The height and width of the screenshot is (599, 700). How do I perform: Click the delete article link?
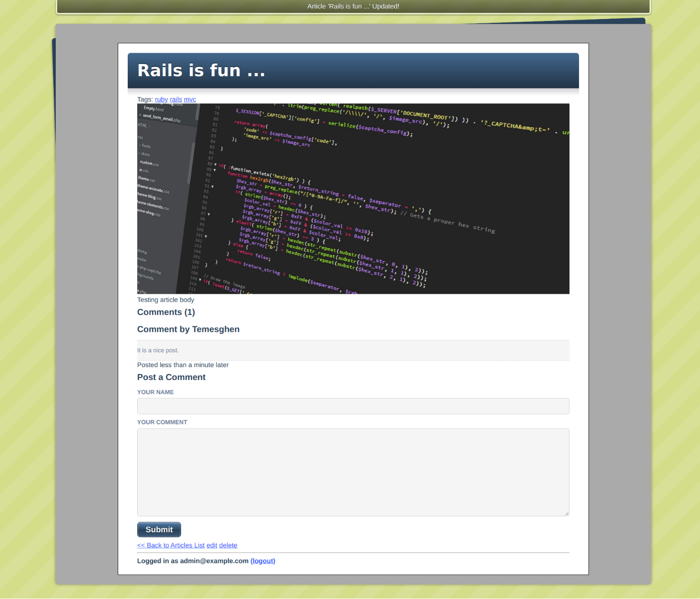(x=228, y=545)
